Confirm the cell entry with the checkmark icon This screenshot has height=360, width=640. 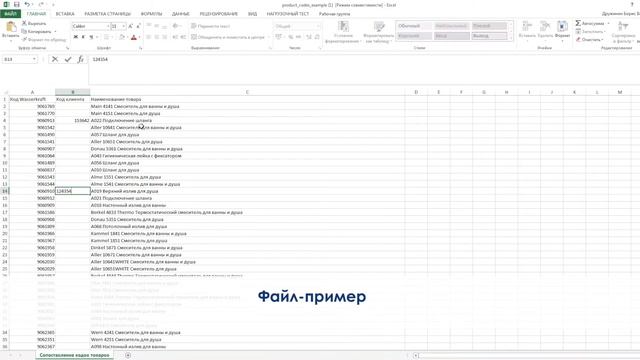click(68, 59)
